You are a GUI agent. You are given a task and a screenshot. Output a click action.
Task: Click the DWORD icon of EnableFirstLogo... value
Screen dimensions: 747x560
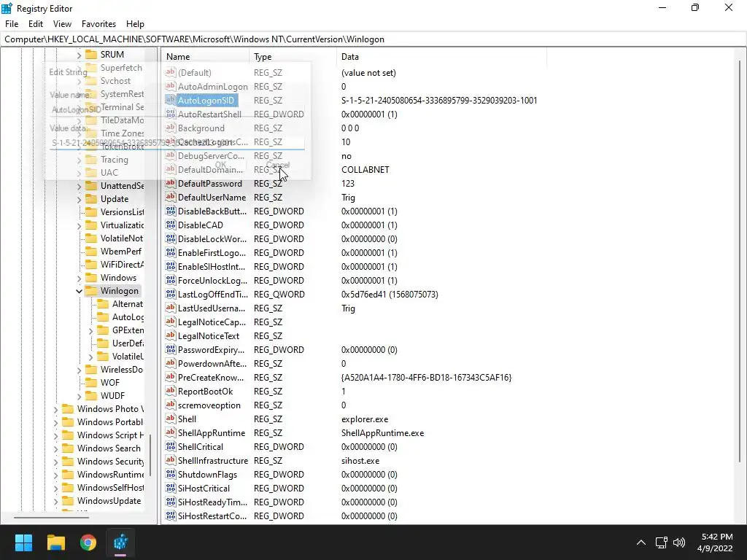click(170, 252)
